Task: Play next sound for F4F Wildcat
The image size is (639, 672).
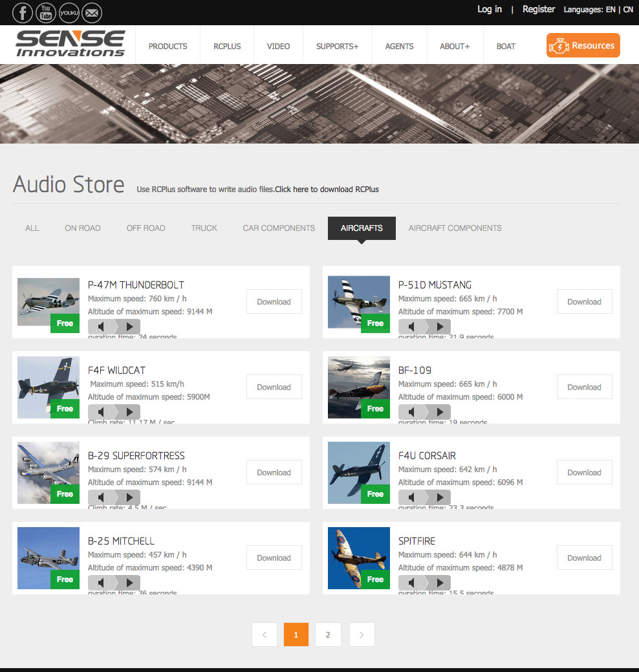Action: tap(129, 412)
